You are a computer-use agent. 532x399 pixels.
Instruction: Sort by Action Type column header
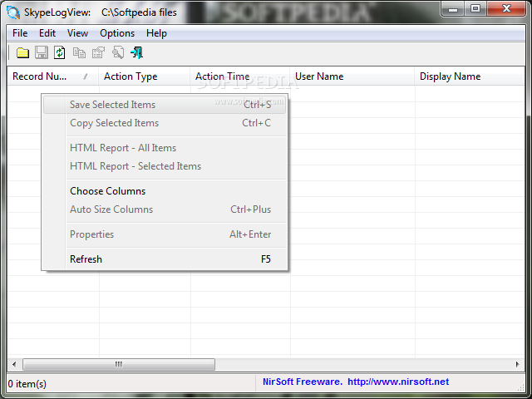pyautogui.click(x=144, y=76)
